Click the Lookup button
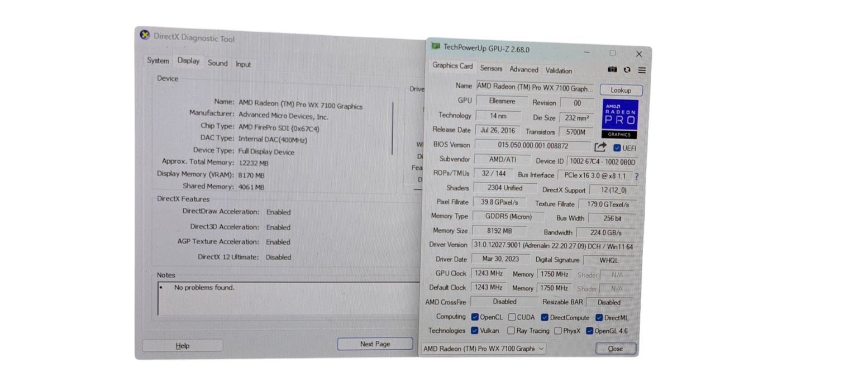This screenshot has height=391, width=868. [621, 90]
